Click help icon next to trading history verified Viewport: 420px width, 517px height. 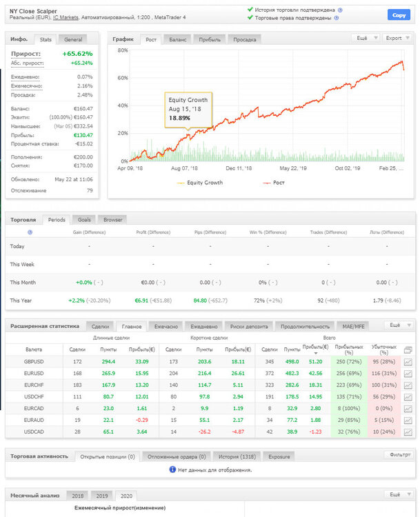(x=340, y=10)
